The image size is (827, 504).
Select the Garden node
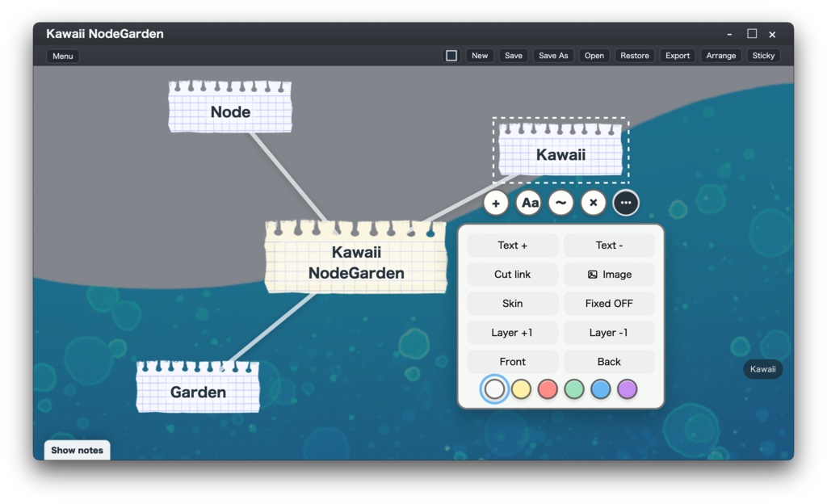[x=198, y=386]
